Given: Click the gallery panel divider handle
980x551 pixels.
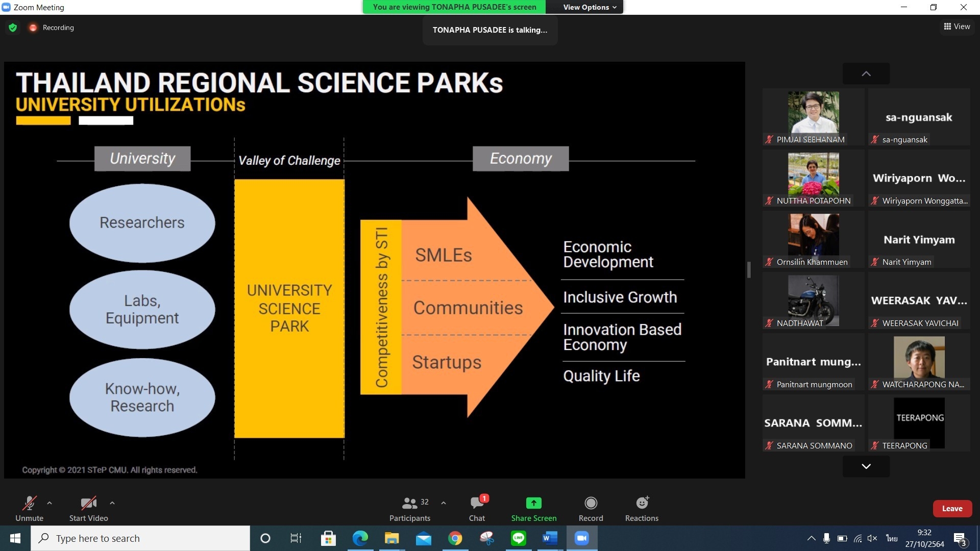Looking at the screenshot, I should [749, 270].
